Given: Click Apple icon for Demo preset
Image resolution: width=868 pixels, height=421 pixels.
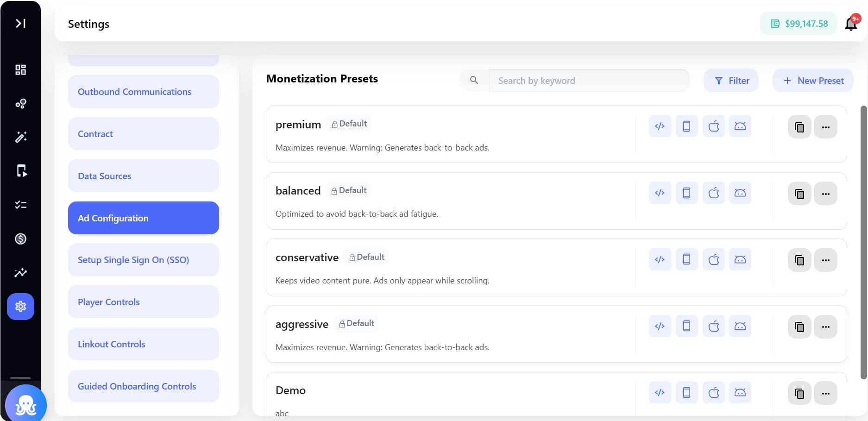Looking at the screenshot, I should click(714, 393).
